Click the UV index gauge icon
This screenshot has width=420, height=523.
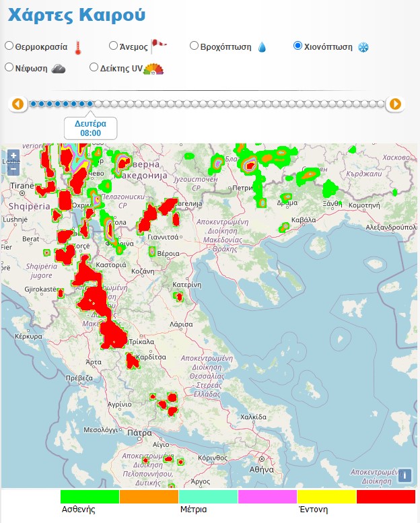click(x=153, y=69)
